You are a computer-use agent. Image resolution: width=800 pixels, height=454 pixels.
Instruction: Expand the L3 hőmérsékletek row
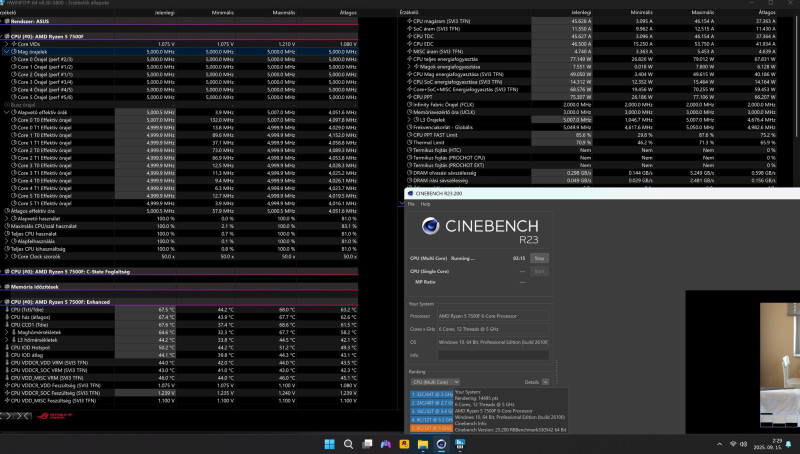(7, 340)
